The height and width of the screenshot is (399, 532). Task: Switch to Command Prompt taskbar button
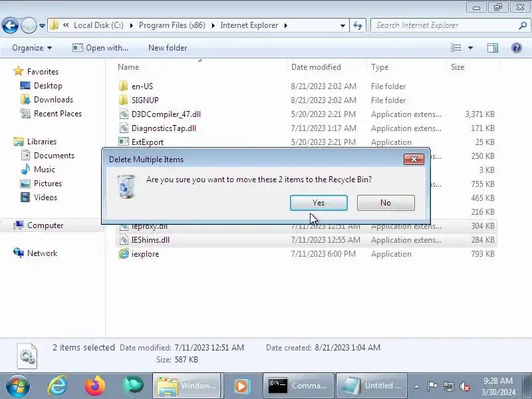pyautogui.click(x=297, y=386)
